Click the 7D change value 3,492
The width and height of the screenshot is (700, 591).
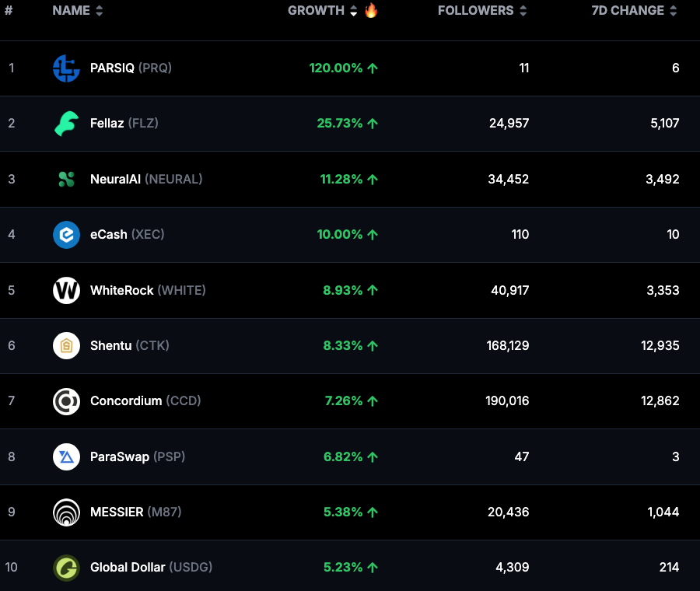click(x=663, y=180)
